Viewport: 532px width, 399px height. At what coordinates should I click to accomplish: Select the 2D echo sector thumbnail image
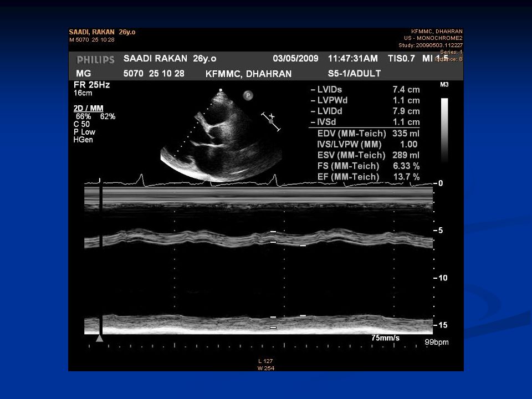pyautogui.click(x=221, y=135)
